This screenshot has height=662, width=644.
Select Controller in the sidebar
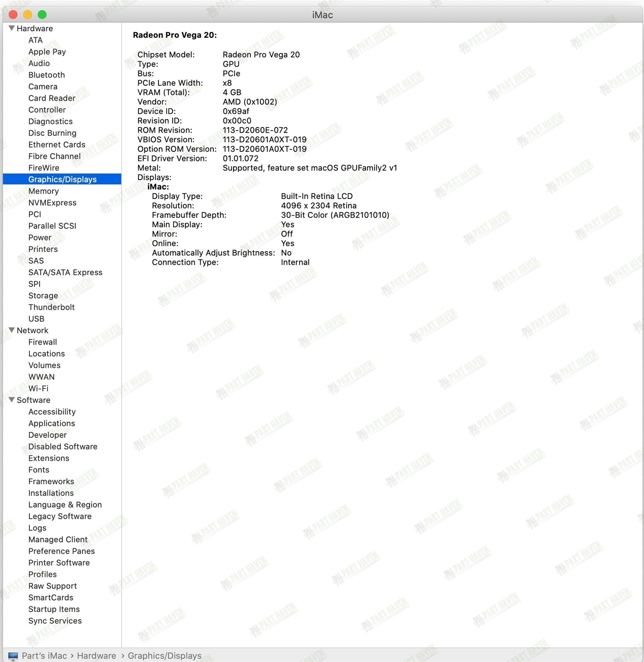[47, 110]
